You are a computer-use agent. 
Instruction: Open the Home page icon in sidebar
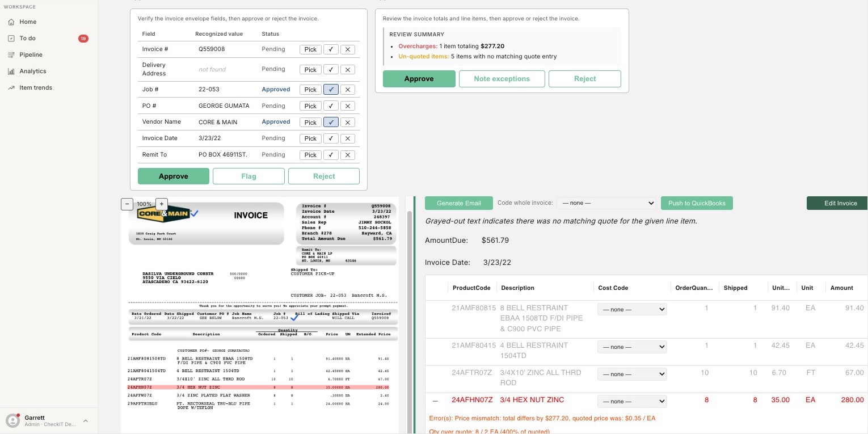[11, 22]
